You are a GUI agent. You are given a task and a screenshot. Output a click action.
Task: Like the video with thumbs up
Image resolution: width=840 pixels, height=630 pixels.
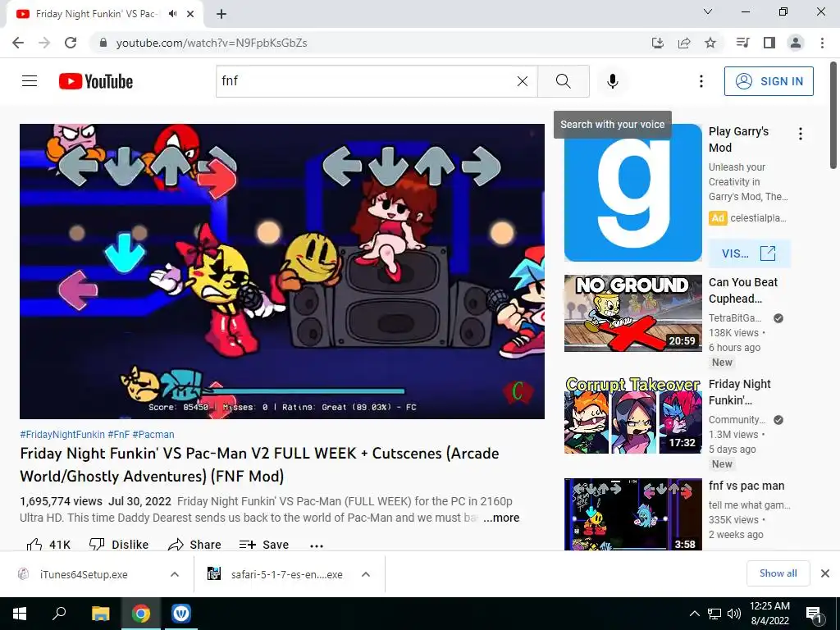48,545
